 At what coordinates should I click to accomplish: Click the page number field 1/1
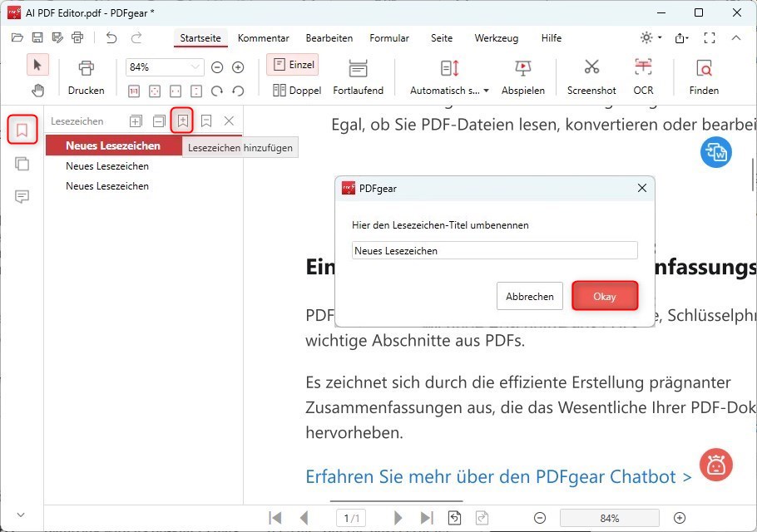[x=351, y=518]
